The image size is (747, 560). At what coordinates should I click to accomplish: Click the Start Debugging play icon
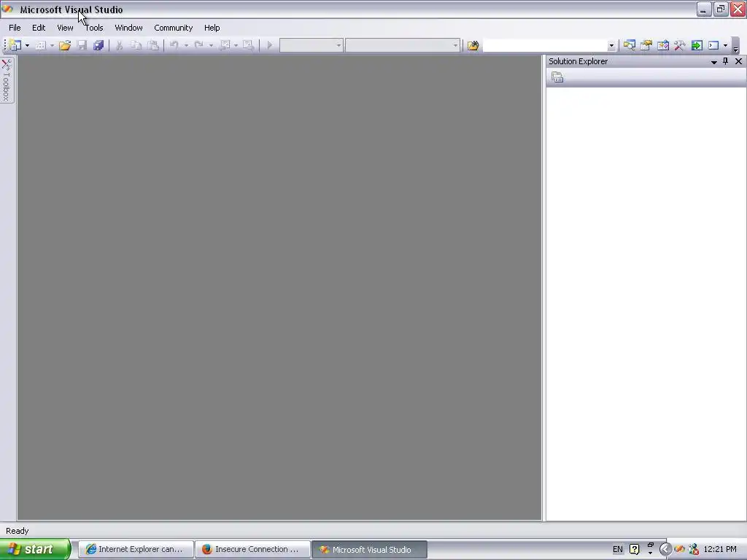point(270,45)
